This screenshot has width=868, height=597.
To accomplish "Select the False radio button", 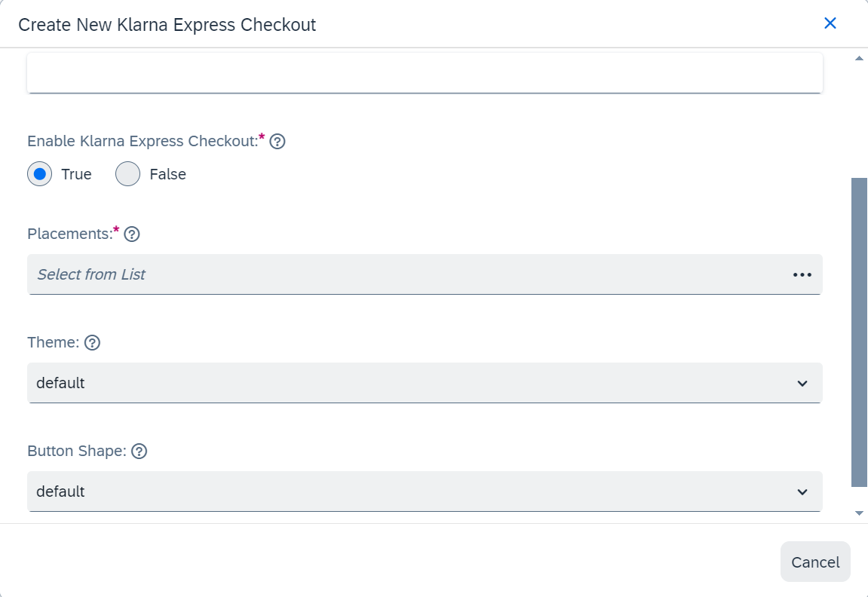I will click(x=128, y=173).
